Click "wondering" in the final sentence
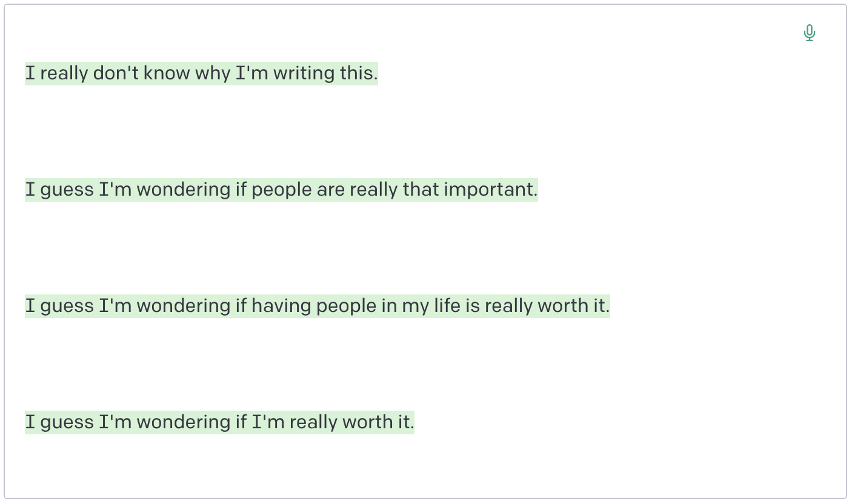 184,422
